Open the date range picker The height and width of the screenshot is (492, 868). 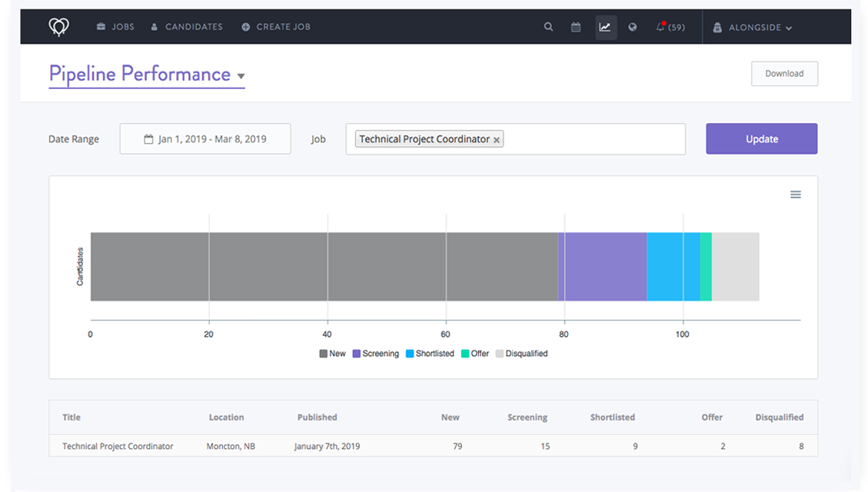[x=205, y=139]
